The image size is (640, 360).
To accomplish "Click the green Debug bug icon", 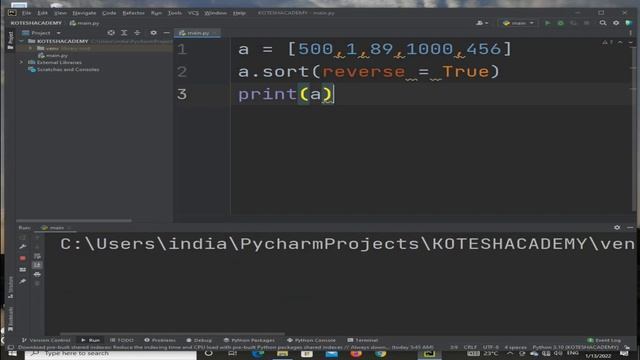I will click(561, 23).
